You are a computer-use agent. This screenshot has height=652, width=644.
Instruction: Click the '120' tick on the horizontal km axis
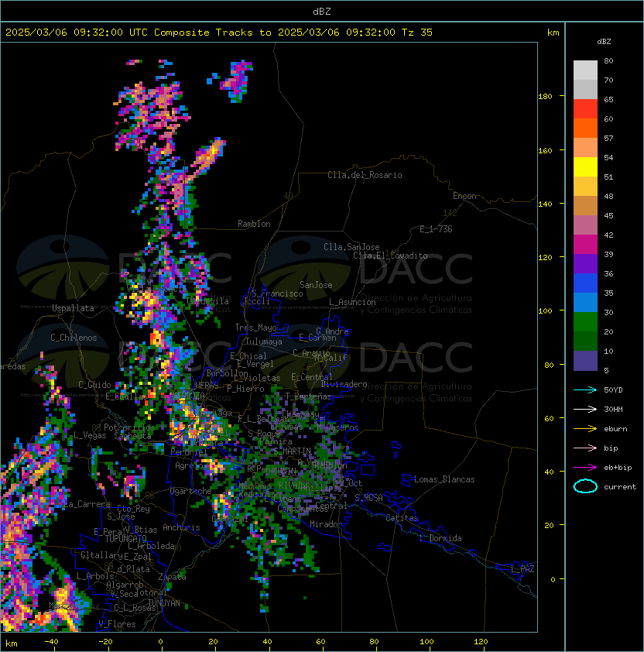pyautogui.click(x=481, y=642)
